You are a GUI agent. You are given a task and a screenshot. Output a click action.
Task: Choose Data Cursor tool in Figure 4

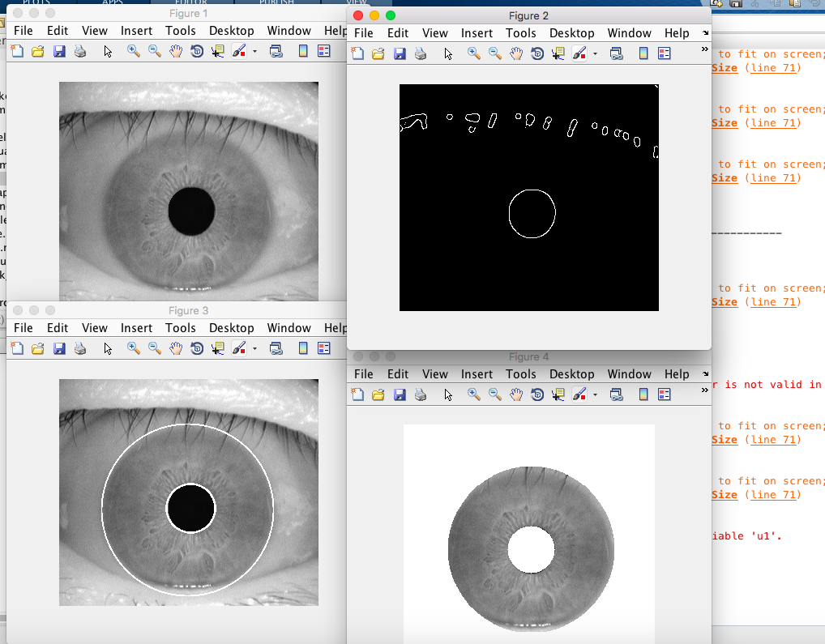tap(558, 395)
